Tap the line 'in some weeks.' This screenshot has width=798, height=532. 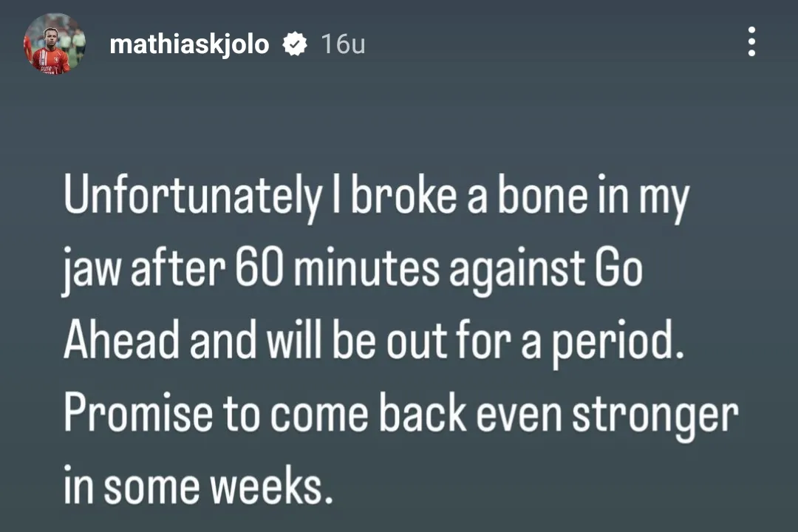point(199,484)
